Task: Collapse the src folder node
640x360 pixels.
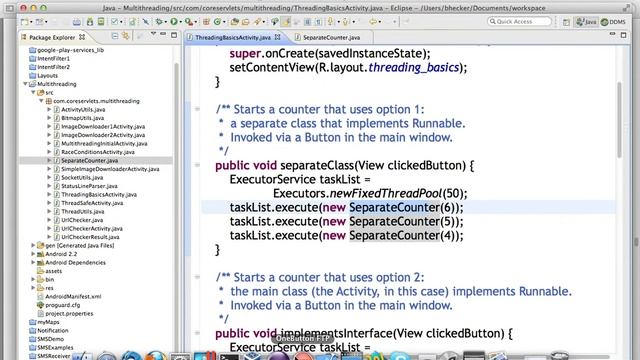Action: (33, 93)
